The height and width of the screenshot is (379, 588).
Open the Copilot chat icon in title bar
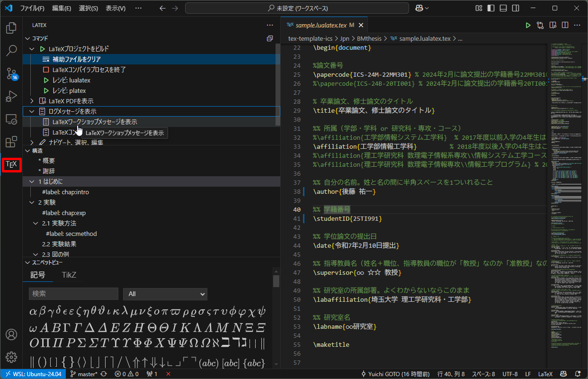[419, 8]
